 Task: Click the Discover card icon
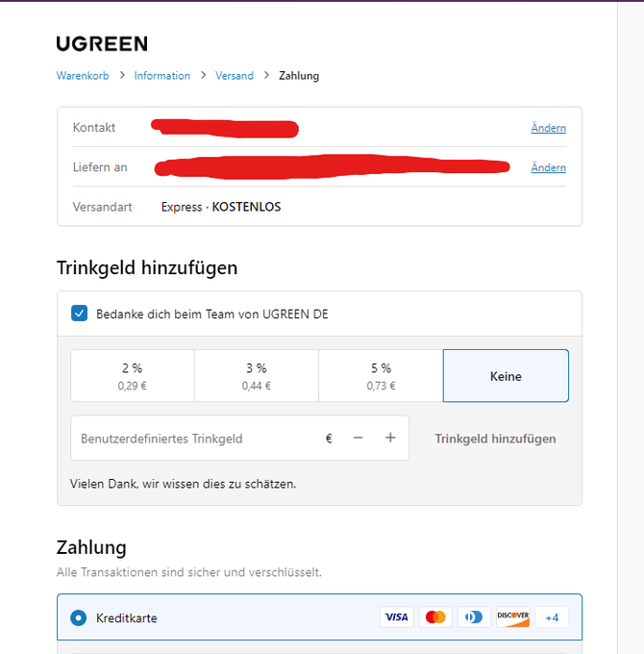(x=512, y=617)
